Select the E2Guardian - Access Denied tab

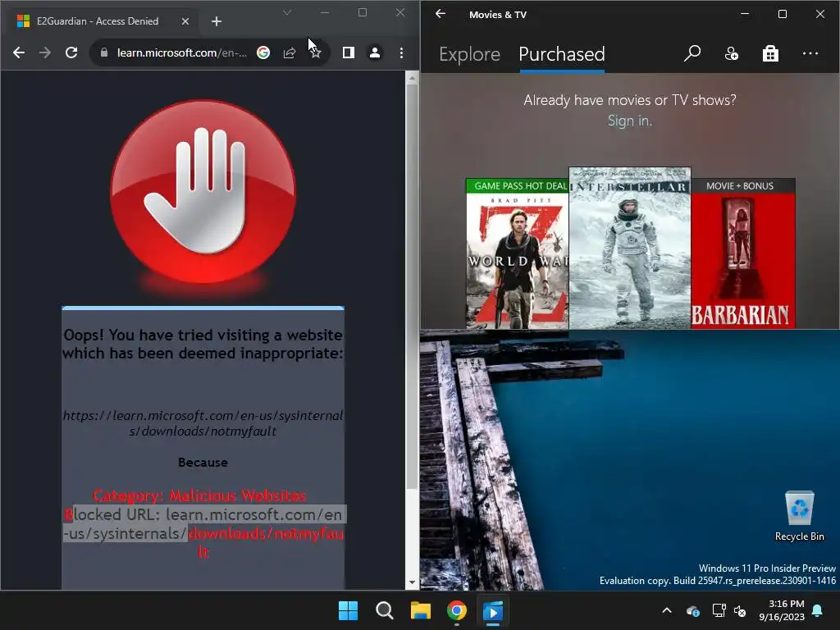103,21
